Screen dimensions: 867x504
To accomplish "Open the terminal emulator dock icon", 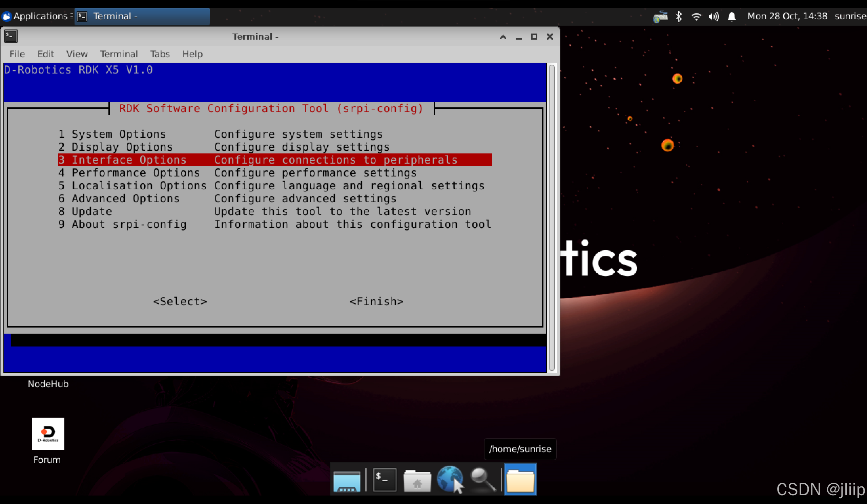I will pos(384,479).
